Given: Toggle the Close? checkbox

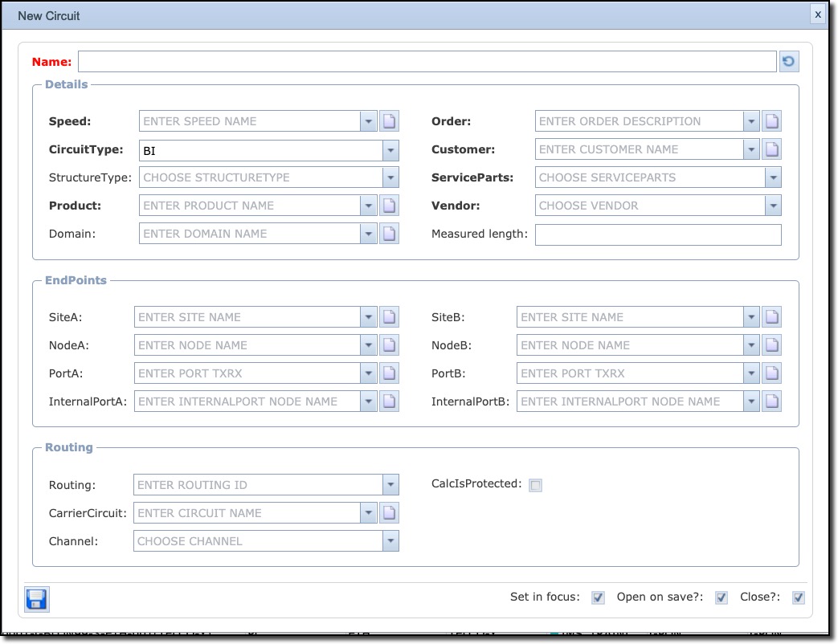Looking at the screenshot, I should pos(798,597).
